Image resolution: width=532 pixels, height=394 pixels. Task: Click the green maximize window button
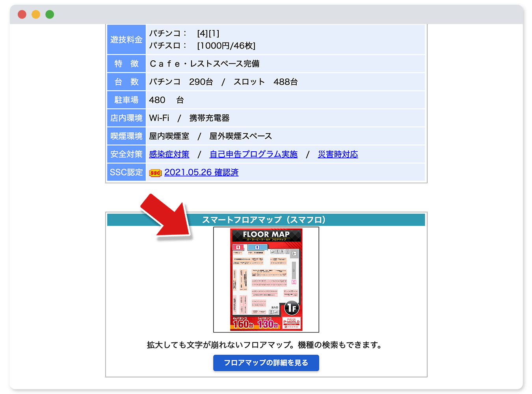click(x=50, y=15)
